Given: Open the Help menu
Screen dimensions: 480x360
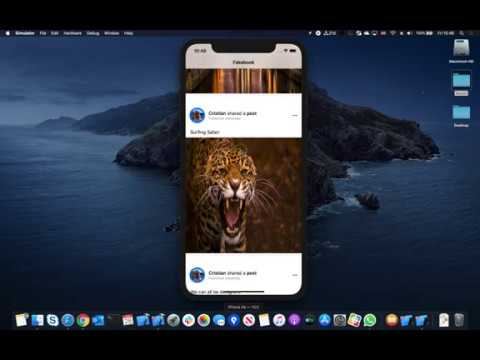Looking at the screenshot, I should (129, 33).
